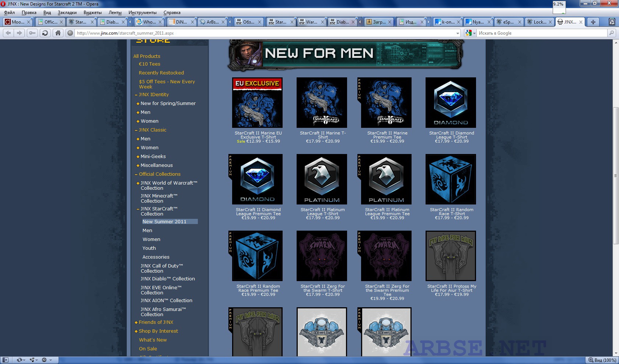Switch to the Who... tab
This screenshot has width=619, height=364.
(x=148, y=22)
